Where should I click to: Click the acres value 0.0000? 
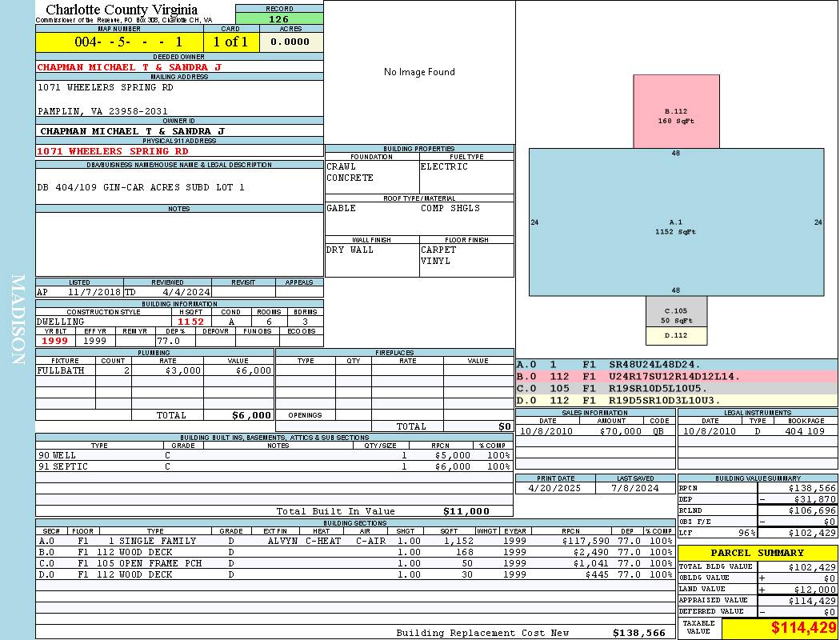290,42
